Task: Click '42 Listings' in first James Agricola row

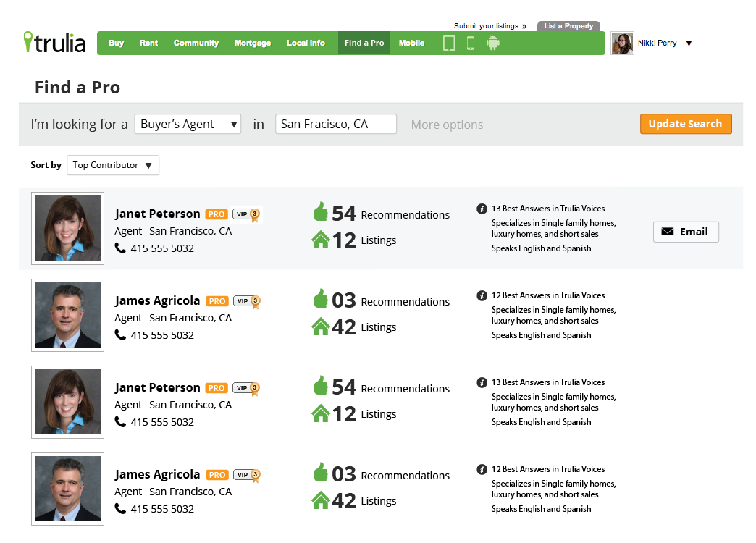Action: 364,327
